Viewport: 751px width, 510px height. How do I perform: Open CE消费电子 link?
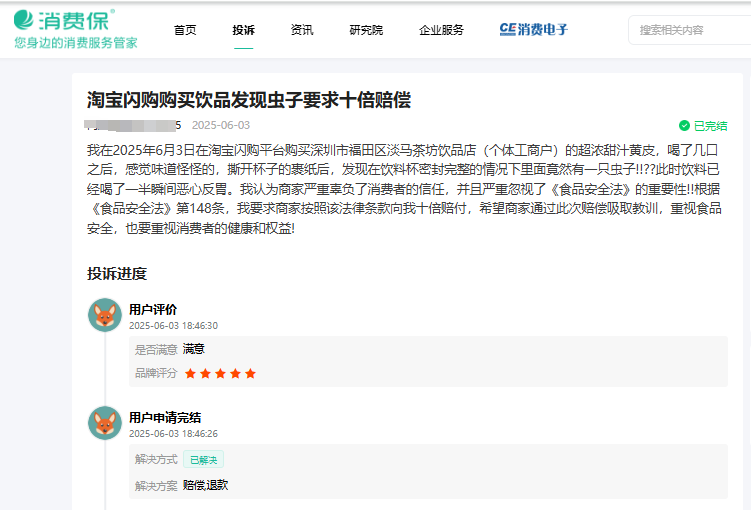coord(534,30)
